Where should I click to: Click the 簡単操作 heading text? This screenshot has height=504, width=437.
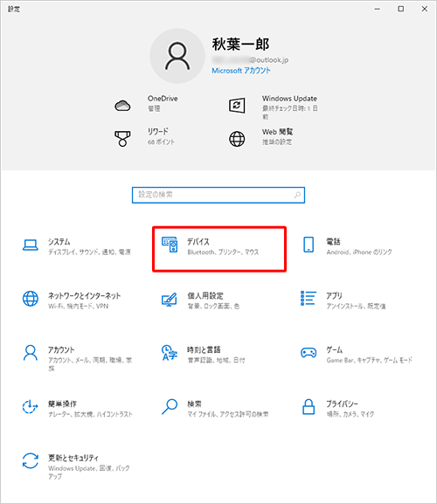[62, 404]
